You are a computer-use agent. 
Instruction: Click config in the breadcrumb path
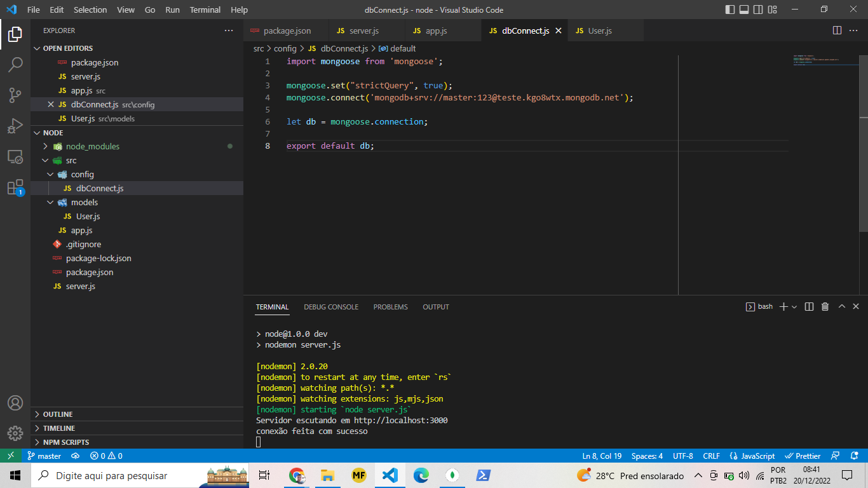pyautogui.click(x=285, y=48)
